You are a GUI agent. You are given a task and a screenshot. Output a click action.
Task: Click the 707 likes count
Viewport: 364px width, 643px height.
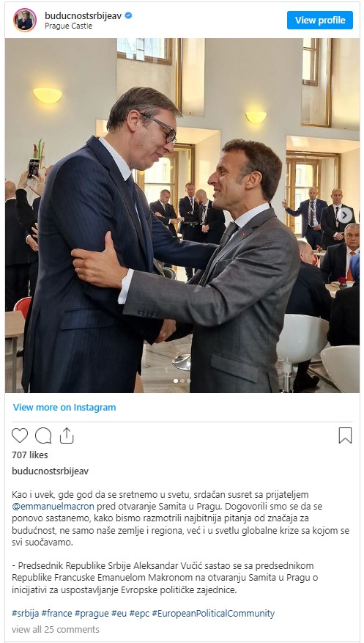pyautogui.click(x=30, y=455)
